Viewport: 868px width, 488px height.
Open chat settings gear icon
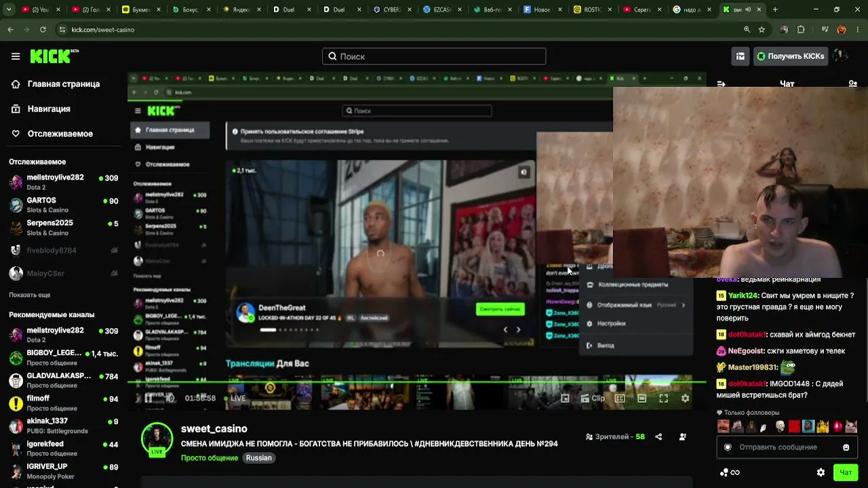tap(821, 472)
